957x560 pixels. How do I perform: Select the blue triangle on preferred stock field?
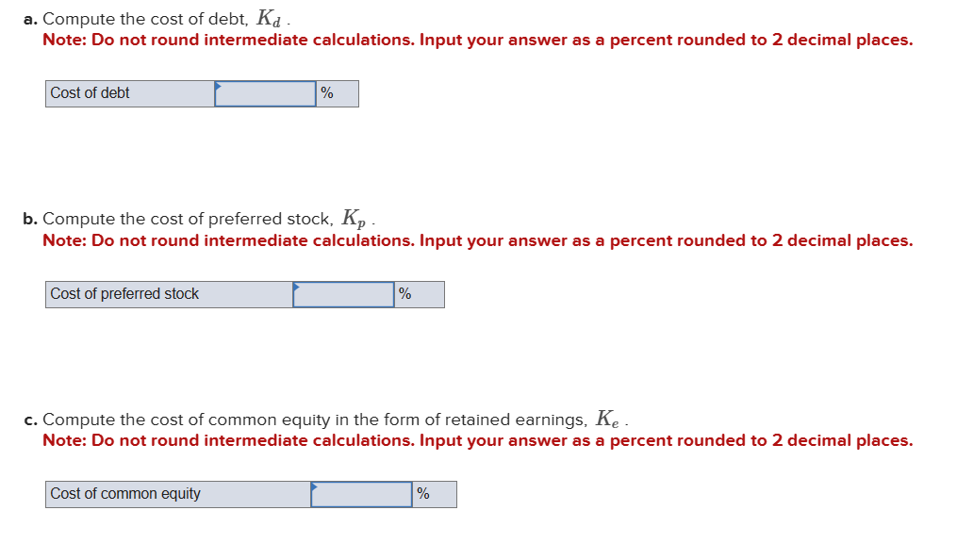[297, 286]
